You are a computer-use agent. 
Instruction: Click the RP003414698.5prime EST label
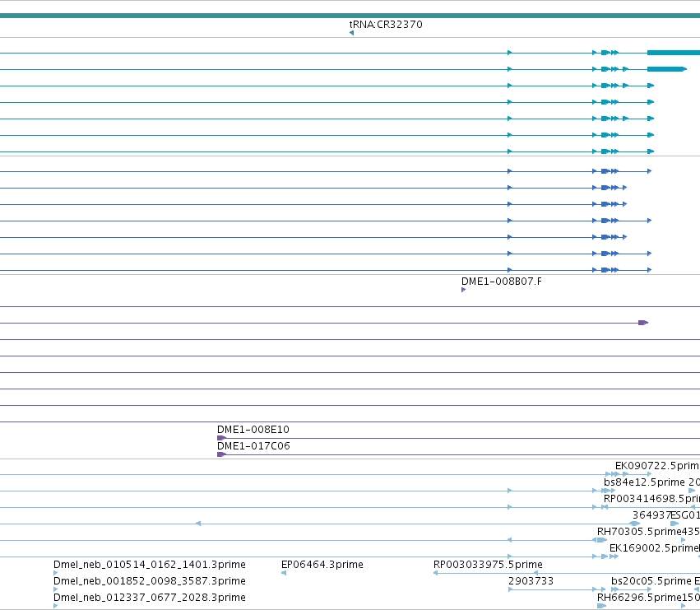(651, 499)
